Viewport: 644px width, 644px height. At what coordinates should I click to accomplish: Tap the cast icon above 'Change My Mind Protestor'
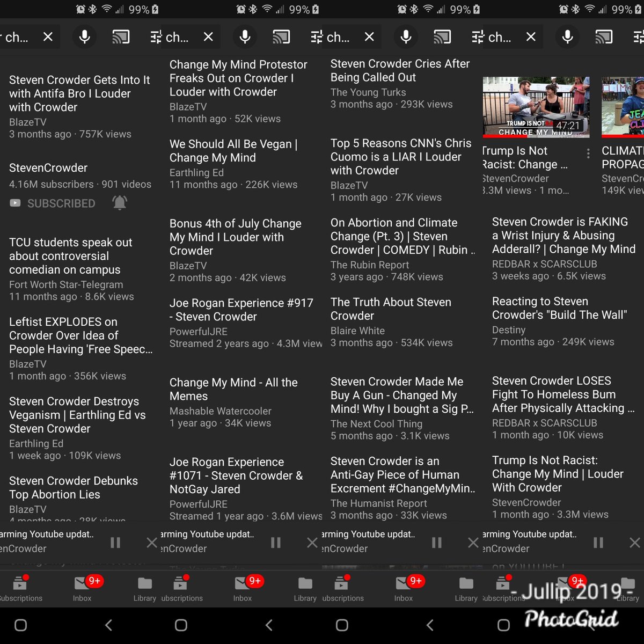(281, 36)
